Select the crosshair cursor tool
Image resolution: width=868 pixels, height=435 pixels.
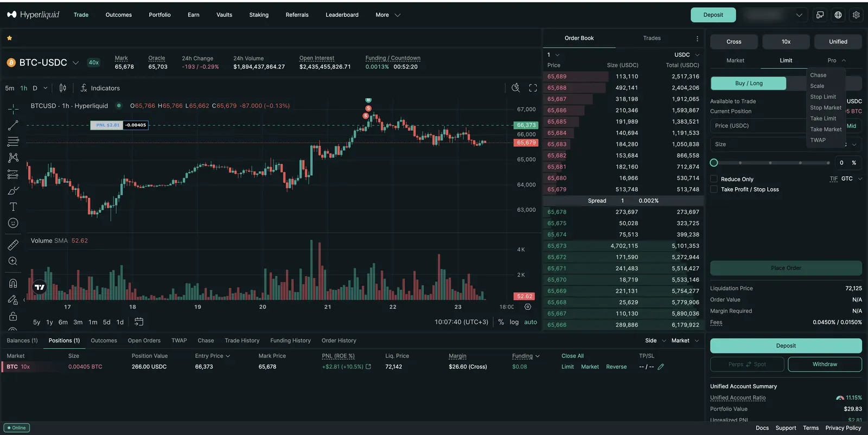(x=13, y=109)
